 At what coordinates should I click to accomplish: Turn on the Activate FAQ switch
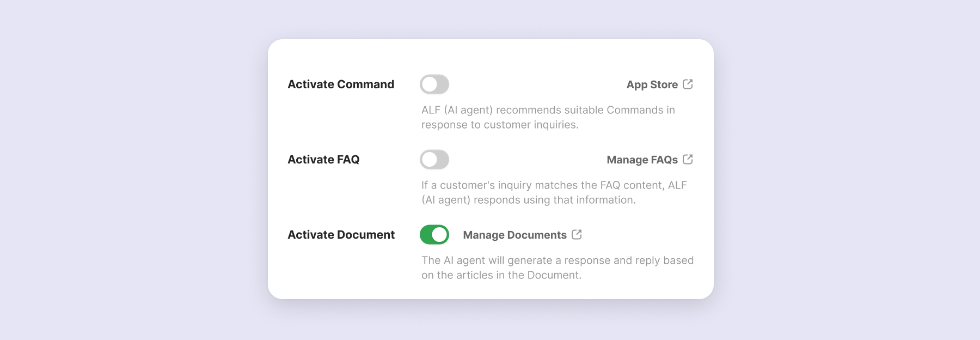(x=434, y=160)
